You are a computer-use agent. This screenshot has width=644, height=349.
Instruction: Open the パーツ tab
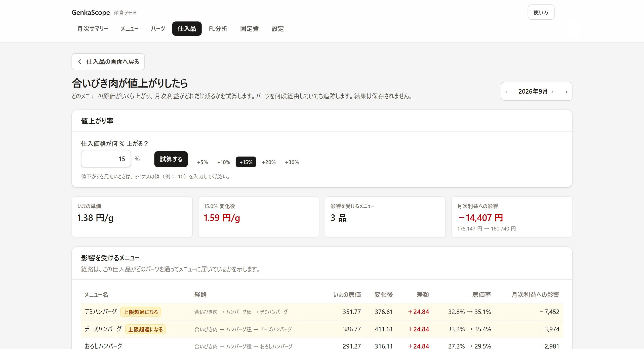[x=158, y=29]
